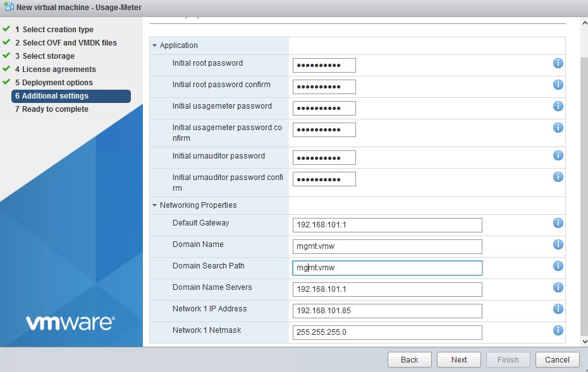The image size is (588, 372).
Task: Click the Initial usagemeter password field
Action: [324, 108]
